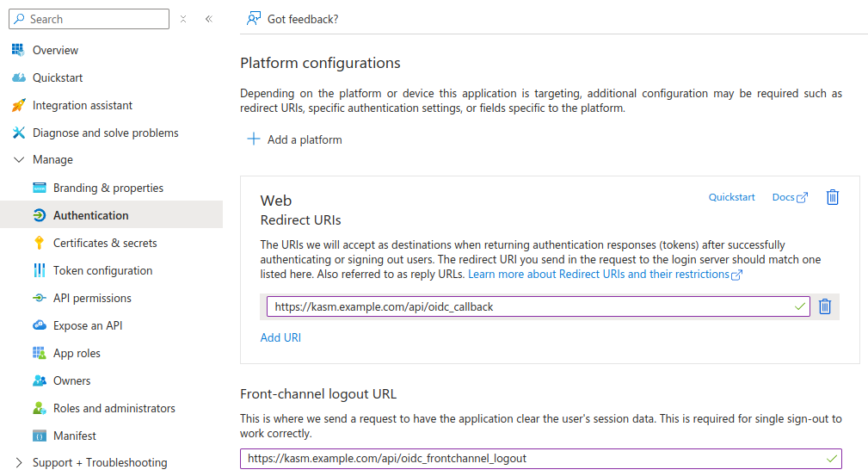
Task: Clear the sidebar search box
Action: pos(183,19)
